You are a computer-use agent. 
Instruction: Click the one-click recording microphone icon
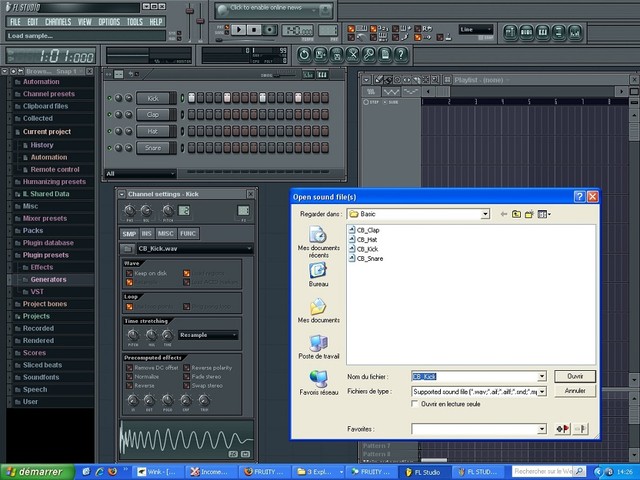369,54
